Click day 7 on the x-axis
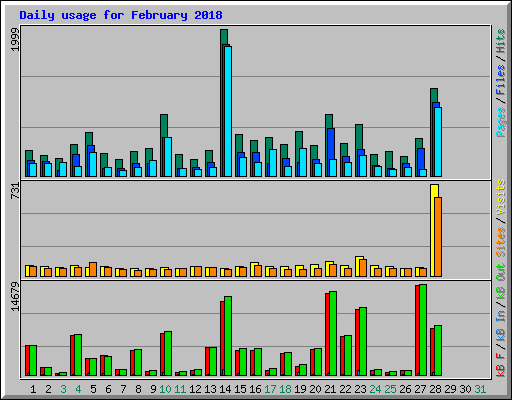The height and width of the screenshot is (400, 512). tap(123, 389)
